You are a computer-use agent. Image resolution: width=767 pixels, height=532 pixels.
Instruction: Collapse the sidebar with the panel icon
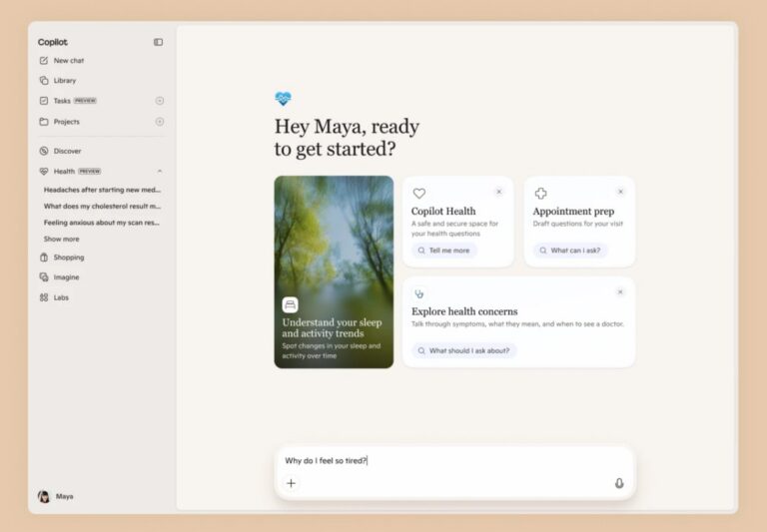pos(158,42)
